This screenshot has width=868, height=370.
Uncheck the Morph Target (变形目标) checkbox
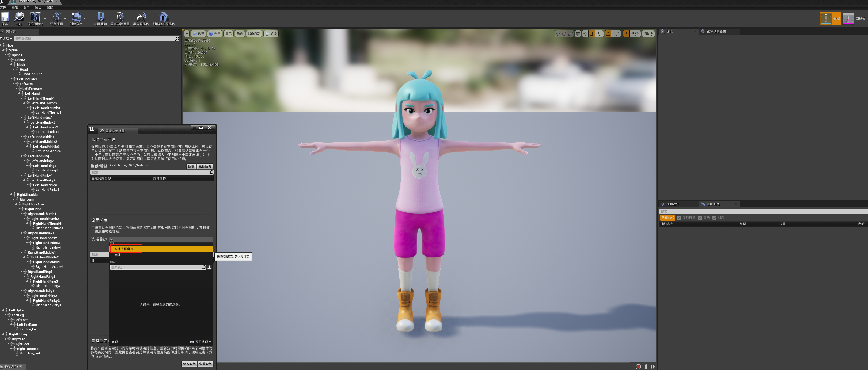tap(679, 218)
